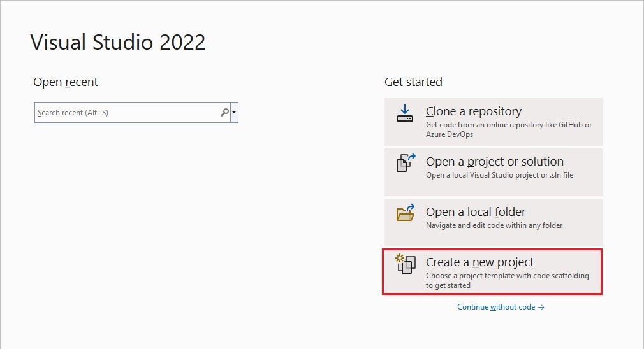The width and height of the screenshot is (644, 349).
Task: Click the Visual Studio 2022 title
Action: [118, 42]
